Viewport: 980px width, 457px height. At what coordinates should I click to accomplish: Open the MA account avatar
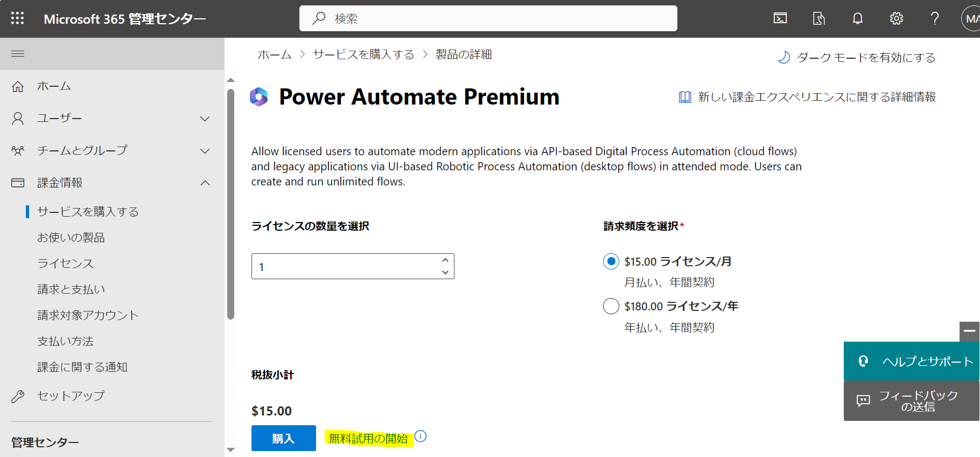click(x=971, y=19)
